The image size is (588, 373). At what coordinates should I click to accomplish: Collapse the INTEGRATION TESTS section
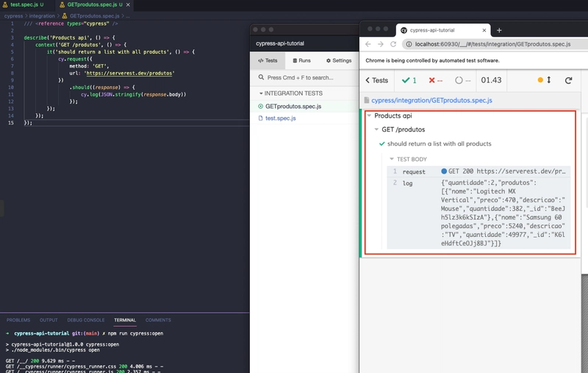[x=290, y=93]
